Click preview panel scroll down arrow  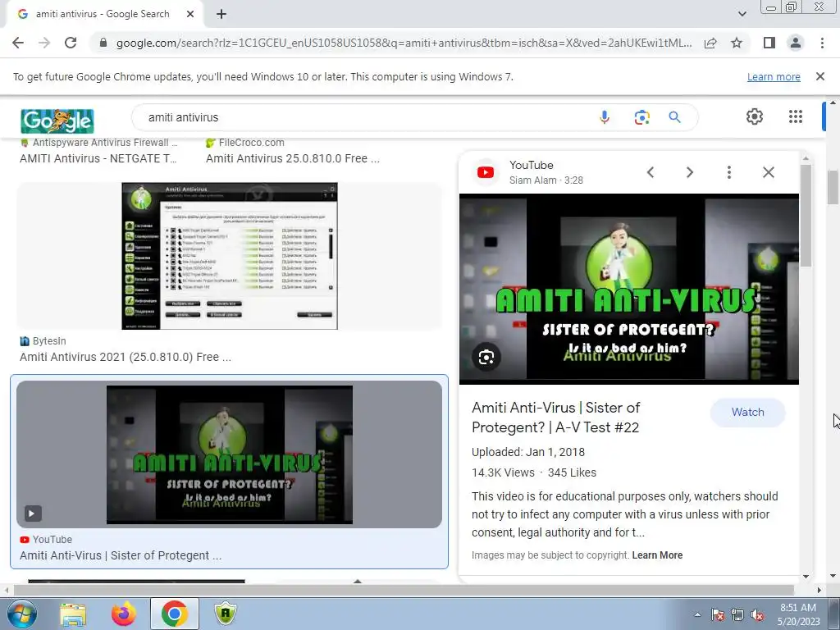(x=806, y=577)
